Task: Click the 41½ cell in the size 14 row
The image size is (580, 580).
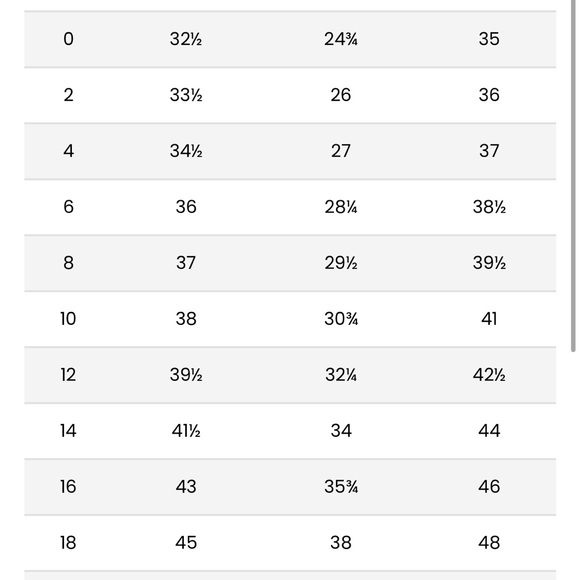Action: click(186, 431)
